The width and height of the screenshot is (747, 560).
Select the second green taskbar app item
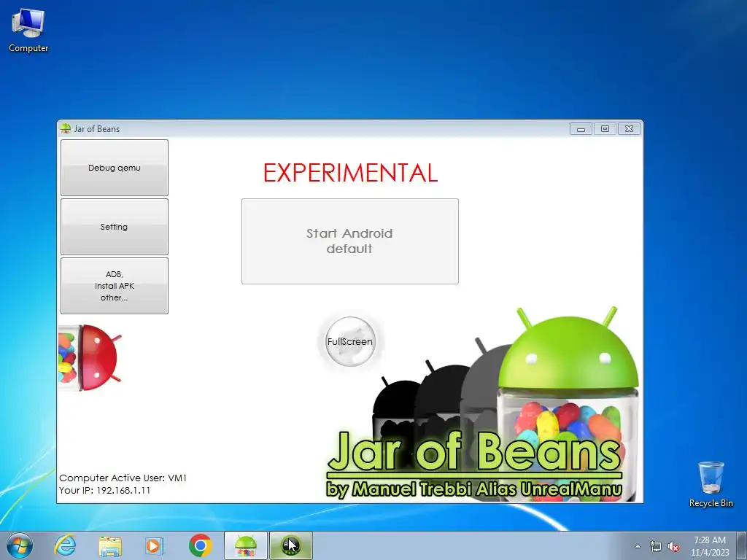click(x=291, y=545)
